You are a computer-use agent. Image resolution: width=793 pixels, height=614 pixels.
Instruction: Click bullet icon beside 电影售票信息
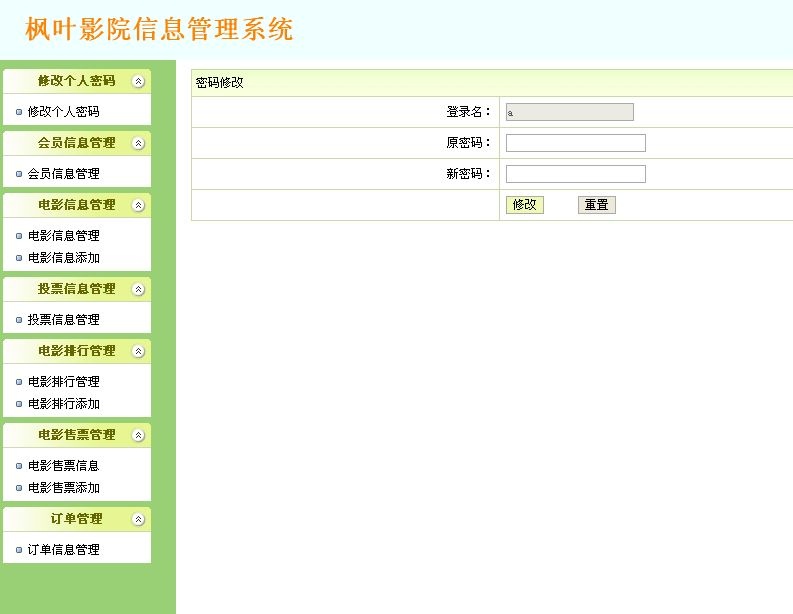point(19,466)
